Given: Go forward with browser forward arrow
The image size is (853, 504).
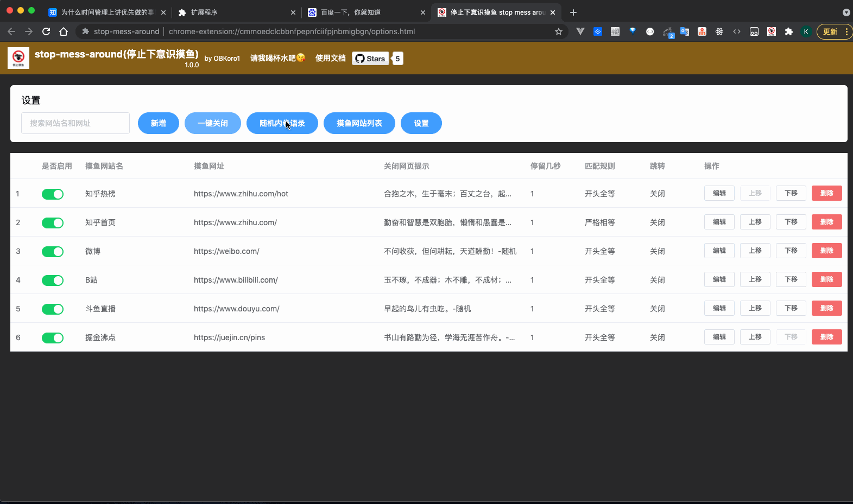Looking at the screenshot, I should click(29, 31).
